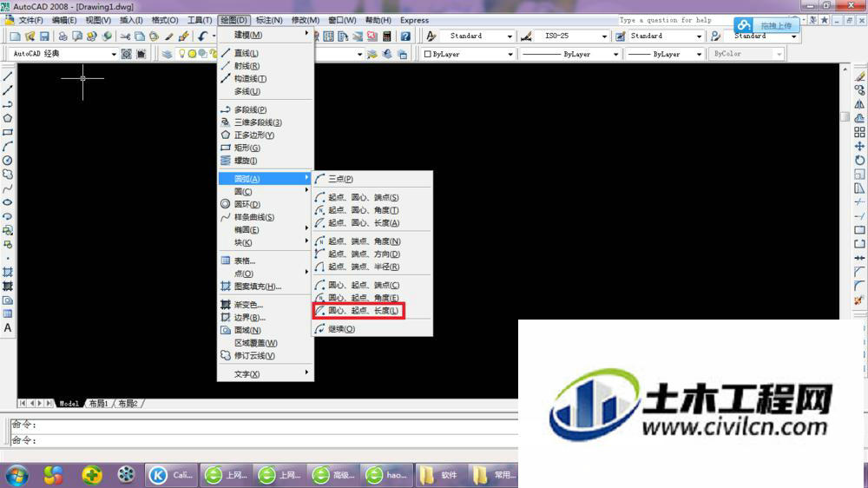Click the Help question mark icon
This screenshot has width=868, height=488.
click(x=405, y=36)
